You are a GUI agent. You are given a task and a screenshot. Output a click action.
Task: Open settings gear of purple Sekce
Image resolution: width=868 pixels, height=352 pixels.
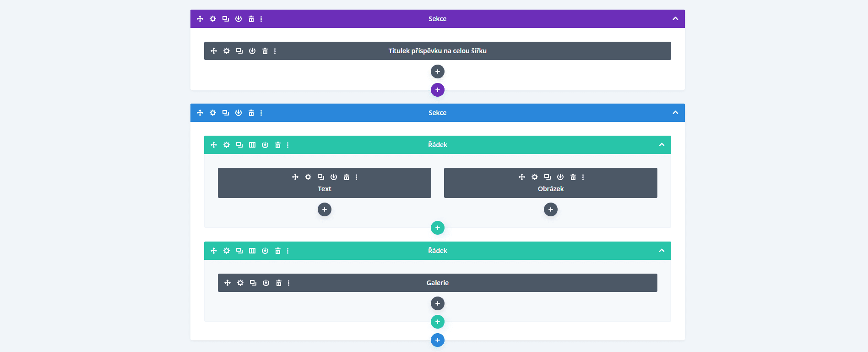click(213, 19)
